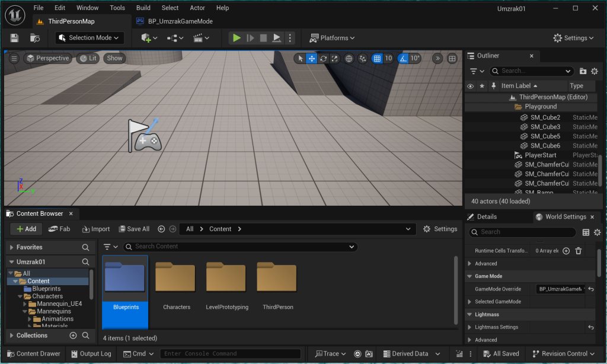
Task: Toggle world/local coordinate system globe icon
Action: pos(349,58)
